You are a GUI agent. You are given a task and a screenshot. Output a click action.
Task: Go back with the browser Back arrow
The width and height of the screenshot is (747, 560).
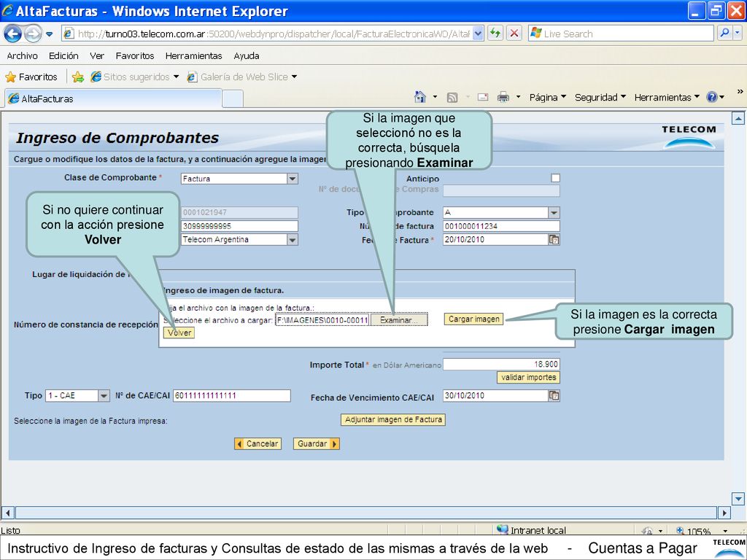pyautogui.click(x=12, y=34)
